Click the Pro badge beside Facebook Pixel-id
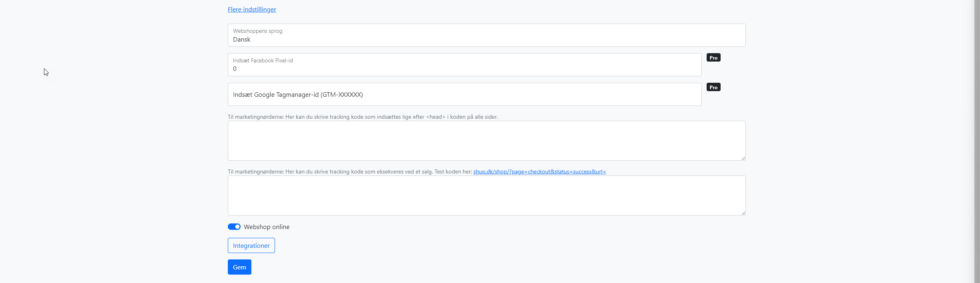This screenshot has width=980, height=283. [x=713, y=58]
